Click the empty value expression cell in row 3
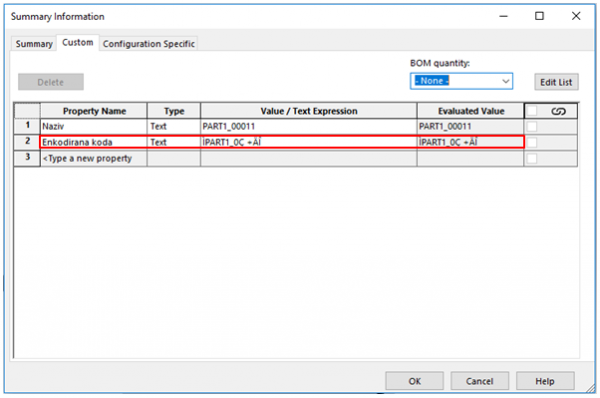Screen dimensions: 600x398 (308, 158)
